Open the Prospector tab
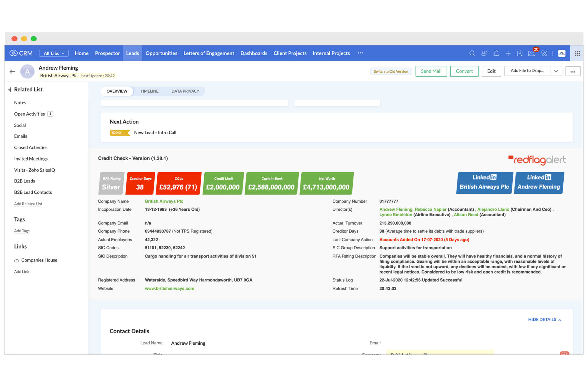Screen dimensions: 588x387 (107, 53)
